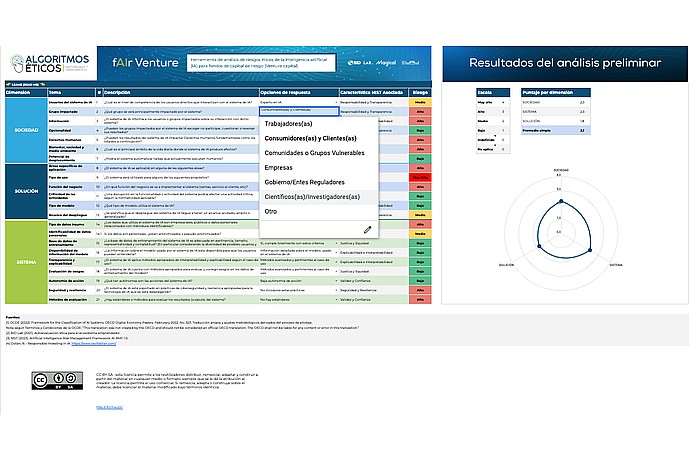Click SOCIEDAD score row in Puntaje table

click(556, 102)
